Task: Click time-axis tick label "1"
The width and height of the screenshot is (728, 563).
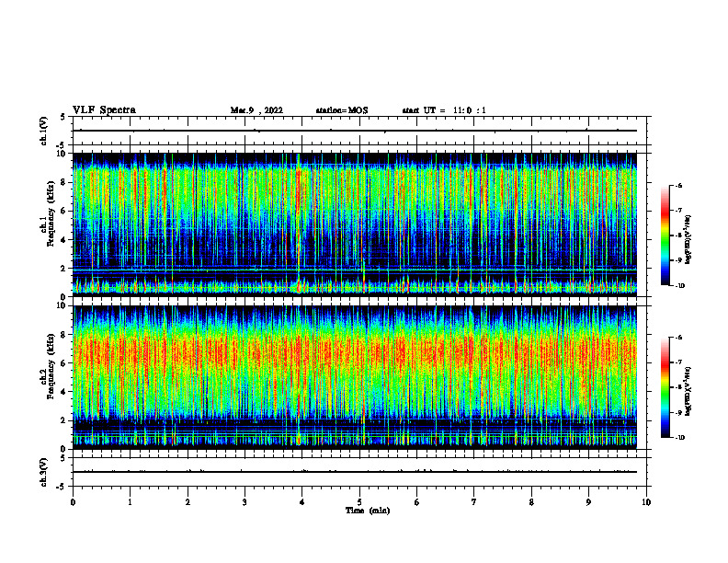Action: pos(130,502)
